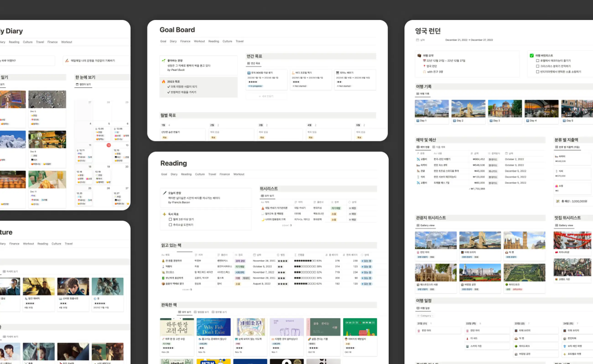593x364 pixels.
Task: Click the calendar icon beside London date property
Action: coord(418,40)
